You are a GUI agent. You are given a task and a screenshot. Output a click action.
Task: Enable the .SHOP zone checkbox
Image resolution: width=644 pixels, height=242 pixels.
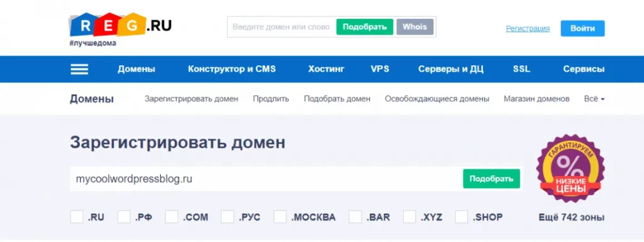(462, 217)
